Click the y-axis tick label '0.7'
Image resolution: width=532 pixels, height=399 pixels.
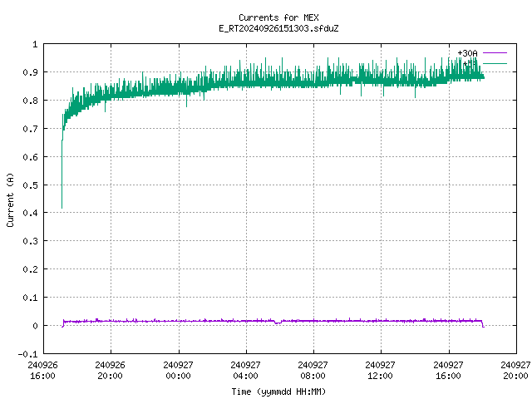(30, 129)
